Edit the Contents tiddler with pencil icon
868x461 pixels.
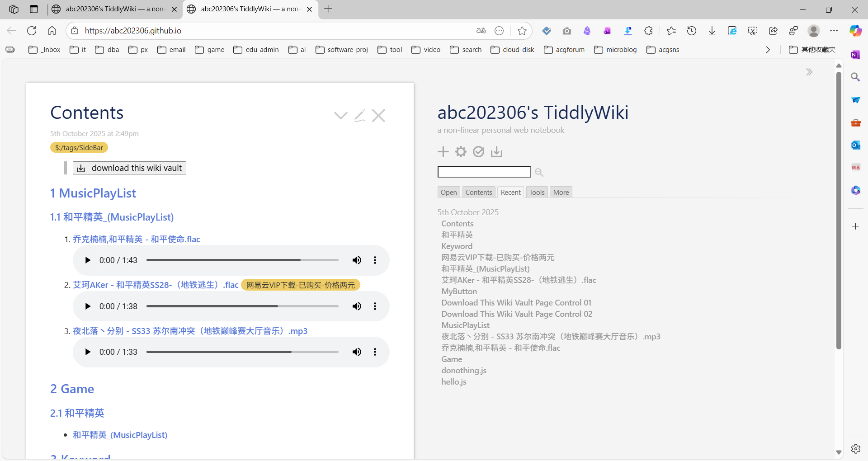coord(360,116)
